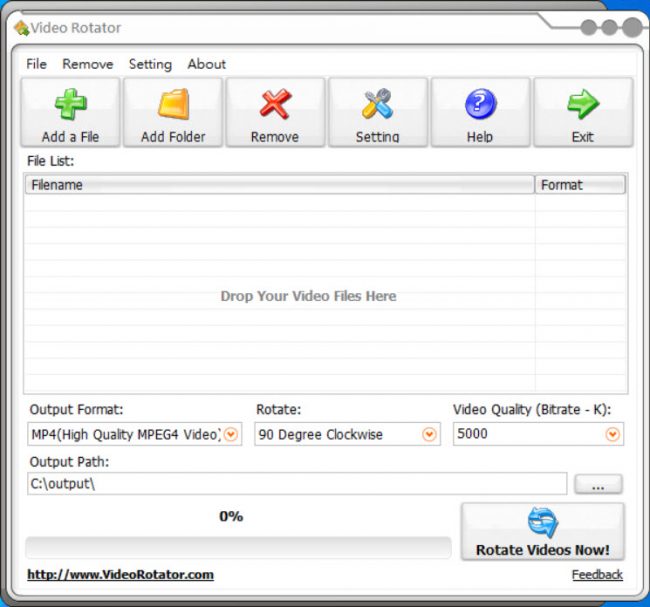This screenshot has width=650, height=607.
Task: Open the About menu
Action: (207, 64)
